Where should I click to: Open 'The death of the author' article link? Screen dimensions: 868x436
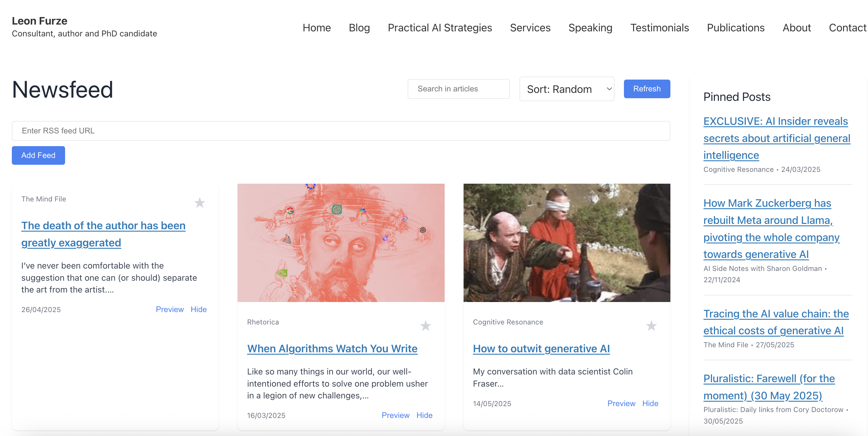[x=103, y=234]
